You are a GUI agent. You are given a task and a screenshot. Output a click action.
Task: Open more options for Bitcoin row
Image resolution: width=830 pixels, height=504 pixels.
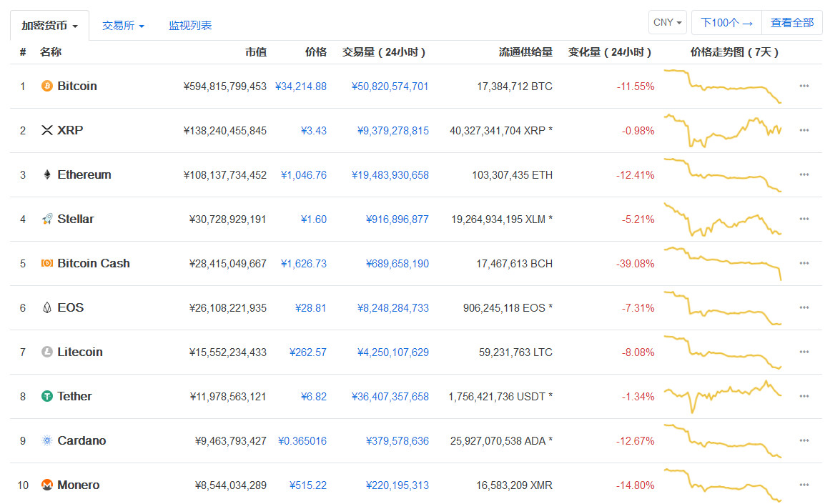pyautogui.click(x=804, y=86)
